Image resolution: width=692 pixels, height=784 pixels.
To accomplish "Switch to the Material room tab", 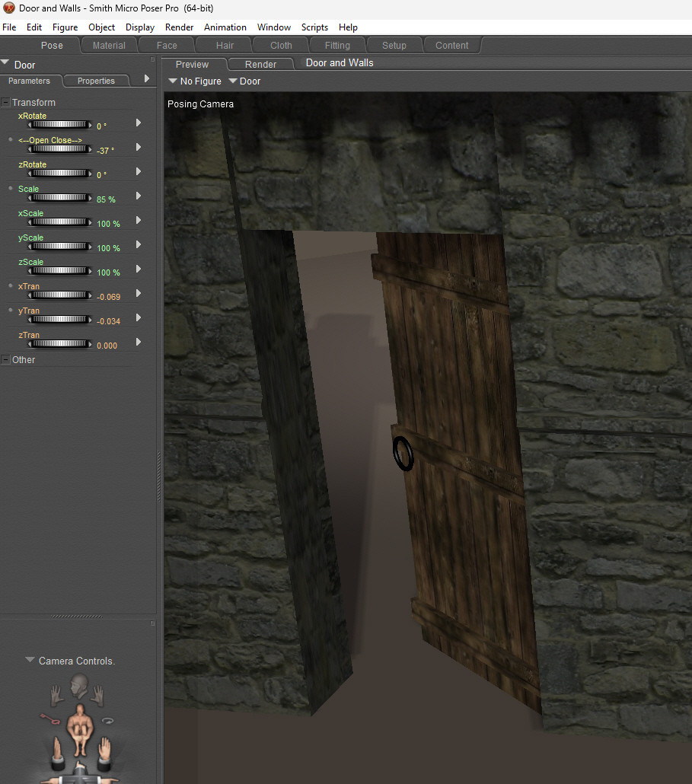I will pos(109,46).
